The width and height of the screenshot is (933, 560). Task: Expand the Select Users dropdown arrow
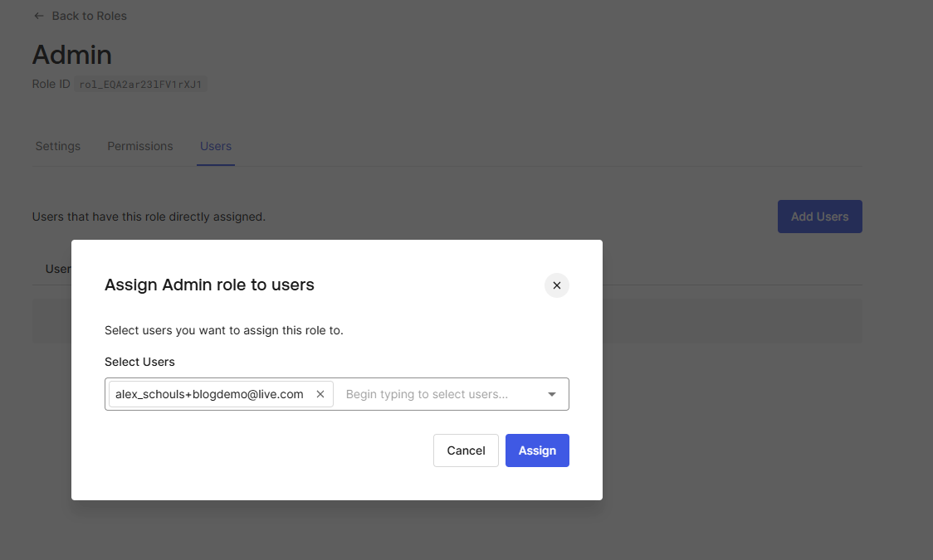pos(552,394)
